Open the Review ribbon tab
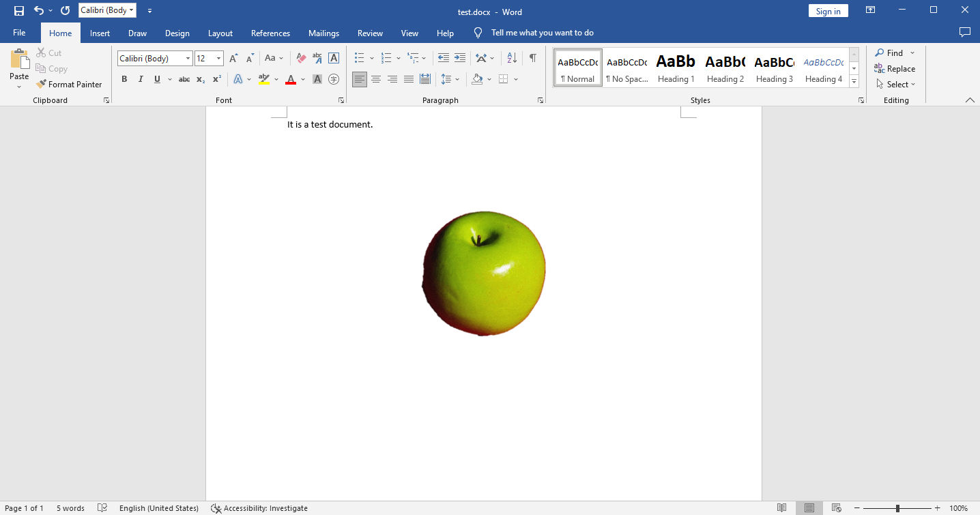The width and height of the screenshot is (980, 515). pos(370,33)
